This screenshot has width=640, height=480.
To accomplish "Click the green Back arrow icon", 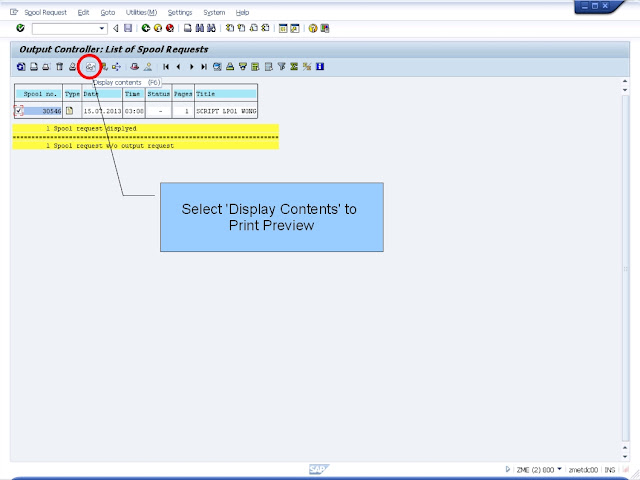I will click(146, 28).
